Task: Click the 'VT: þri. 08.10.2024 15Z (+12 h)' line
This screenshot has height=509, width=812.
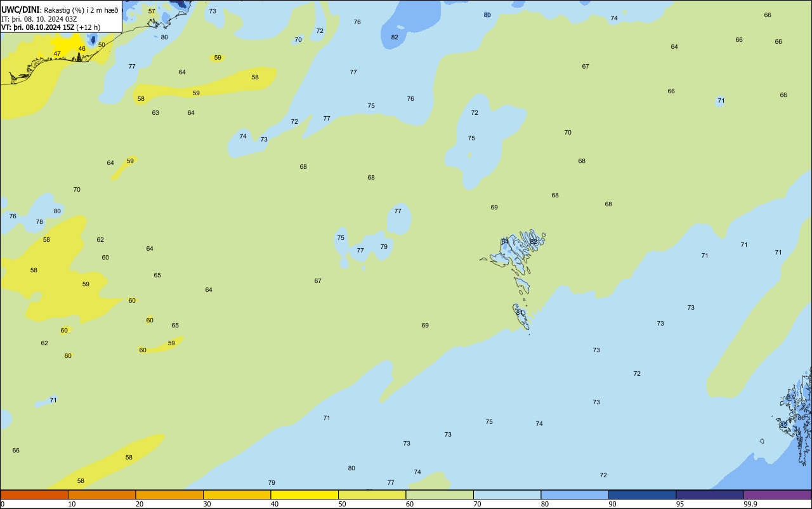Action: (51, 27)
